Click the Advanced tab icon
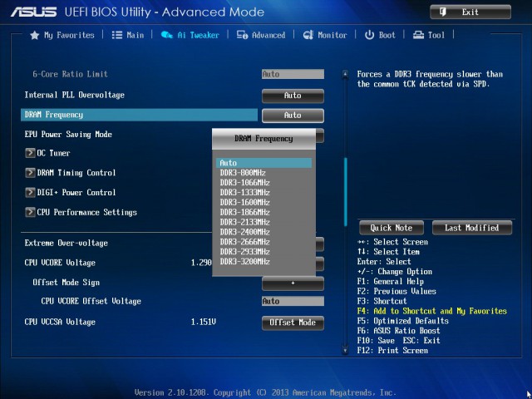This screenshot has height=399, width=532. pyautogui.click(x=242, y=35)
